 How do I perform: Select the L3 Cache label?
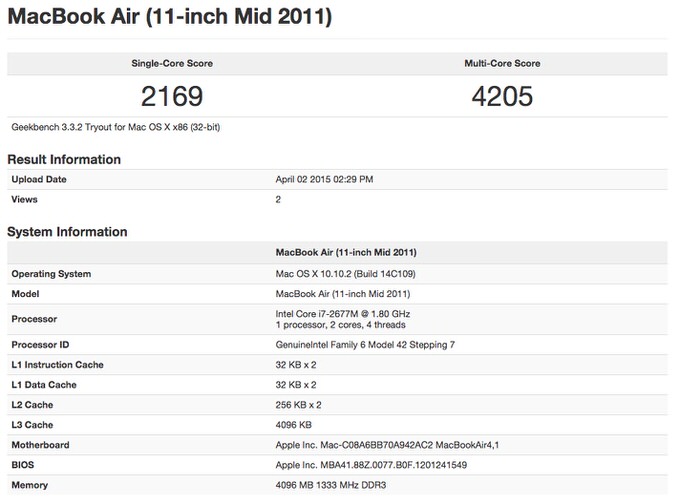tap(33, 425)
